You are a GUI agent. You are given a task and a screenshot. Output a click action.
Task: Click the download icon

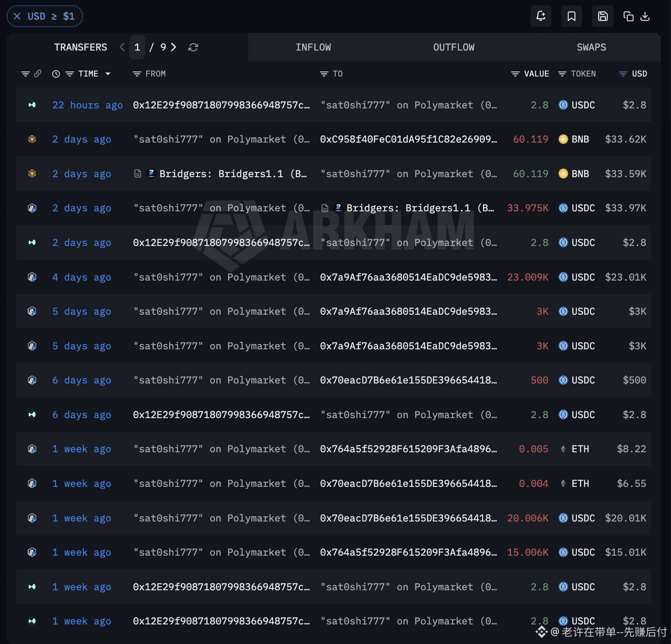tap(645, 16)
